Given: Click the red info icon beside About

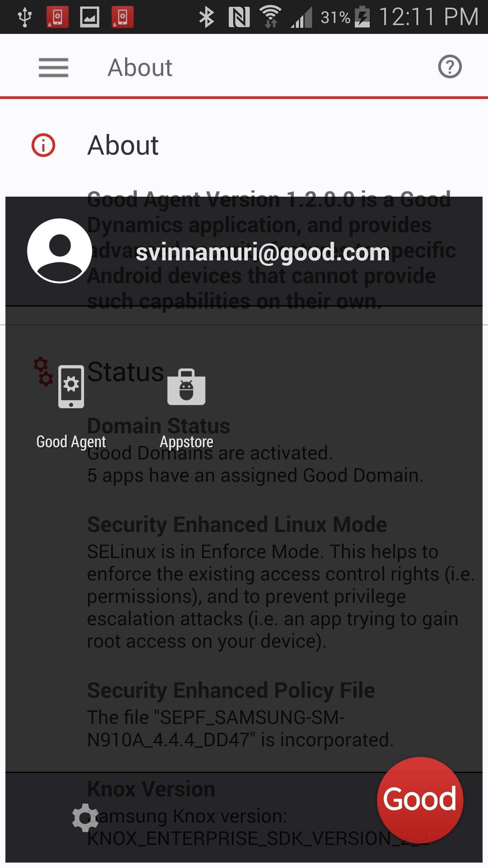Looking at the screenshot, I should pyautogui.click(x=43, y=145).
